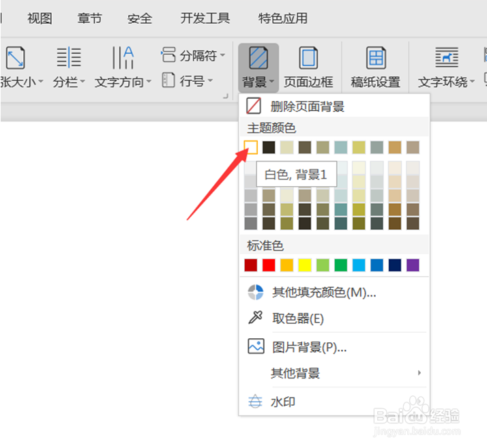Select the white theme color swatch
Viewport: 487px width, 448px height.
point(250,147)
